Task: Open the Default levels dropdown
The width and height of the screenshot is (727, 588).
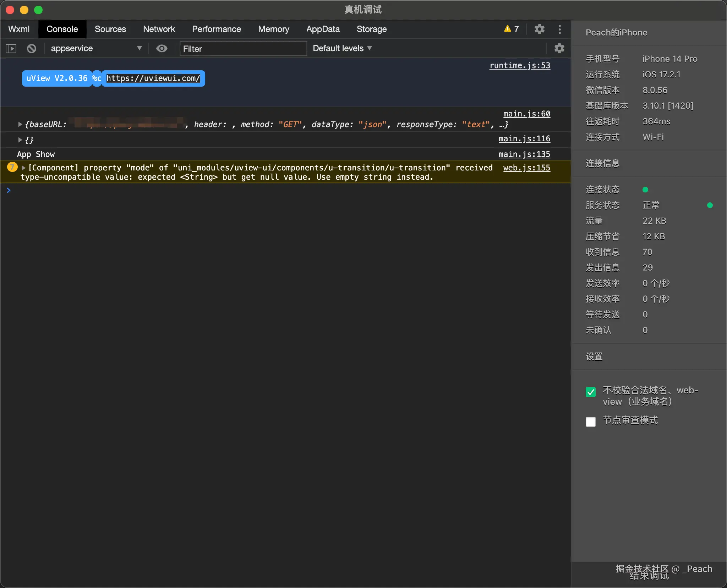Action: click(342, 48)
